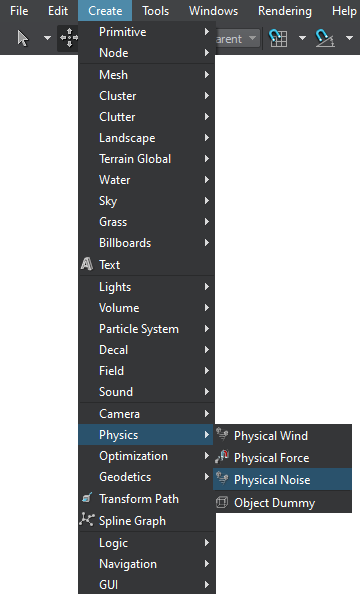
Task: Click the Physical Wind icon
Action: 222,435
